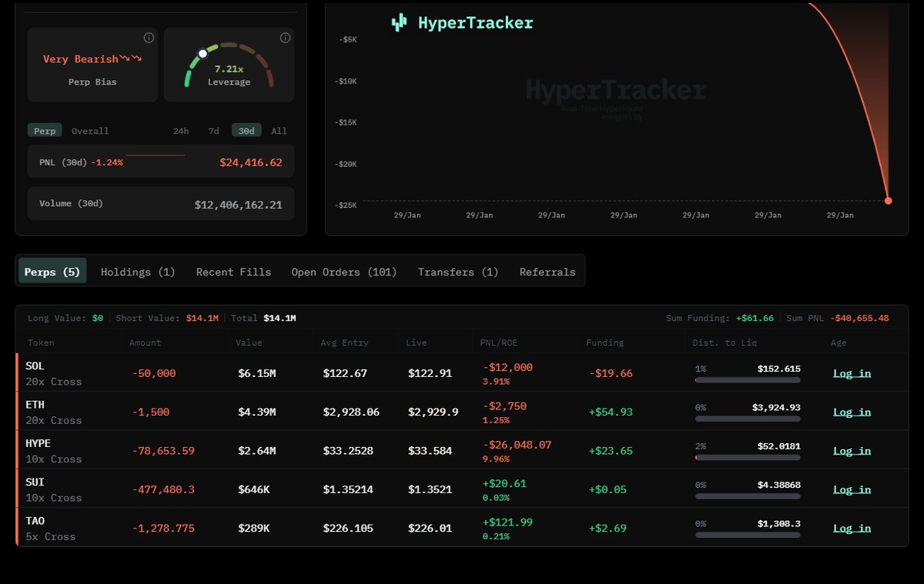924x584 pixels.
Task: Open the Open Orders (101) tab
Action: coord(344,272)
